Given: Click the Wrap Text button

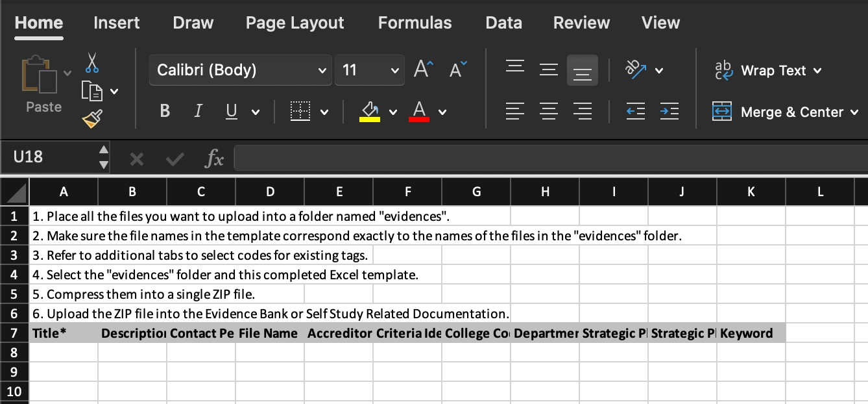Looking at the screenshot, I should coord(767,70).
